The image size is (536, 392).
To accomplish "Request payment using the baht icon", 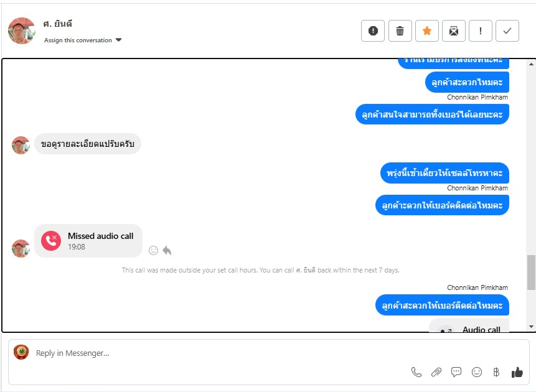I will tap(496, 372).
